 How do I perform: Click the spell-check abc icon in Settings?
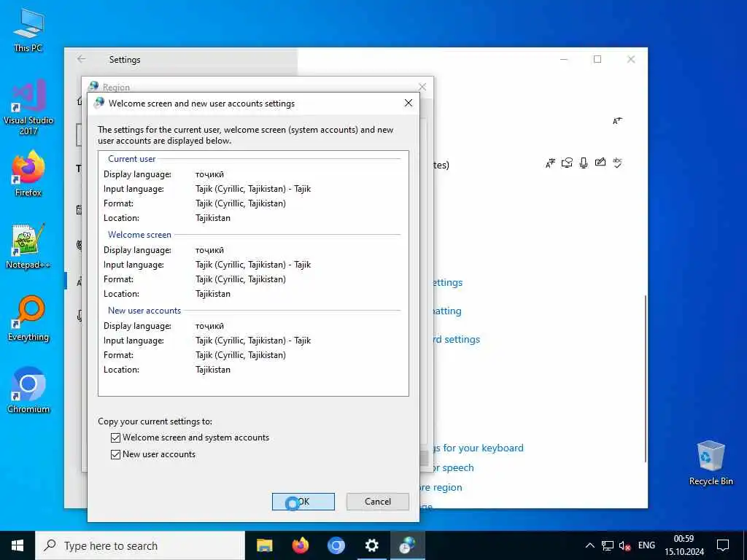click(x=617, y=163)
